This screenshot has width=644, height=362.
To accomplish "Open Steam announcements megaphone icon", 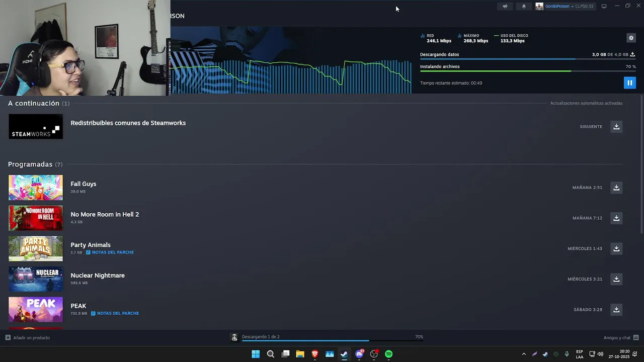I will click(505, 6).
